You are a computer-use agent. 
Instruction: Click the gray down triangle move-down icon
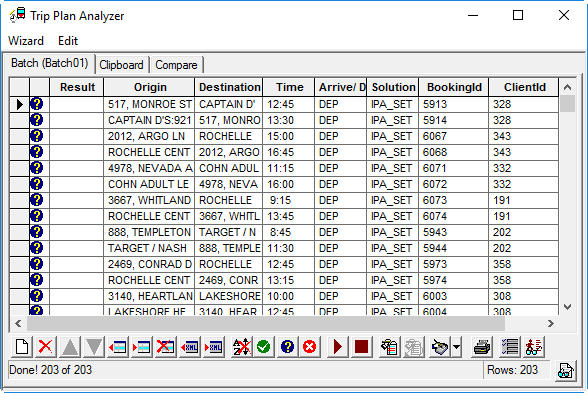tap(94, 347)
